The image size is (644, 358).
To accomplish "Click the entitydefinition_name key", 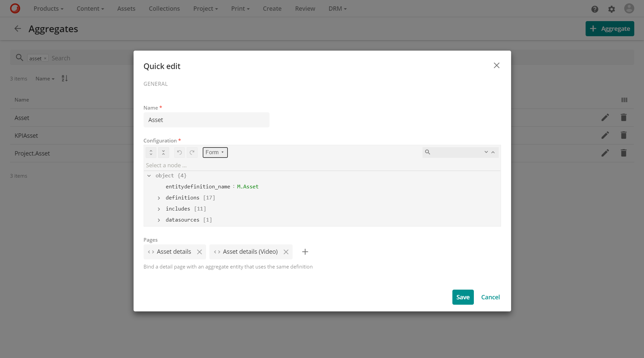I will point(198,187).
